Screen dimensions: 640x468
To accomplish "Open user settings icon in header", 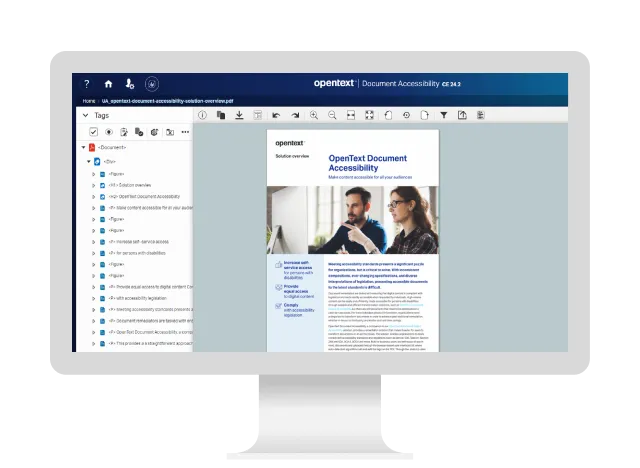I will (130, 84).
